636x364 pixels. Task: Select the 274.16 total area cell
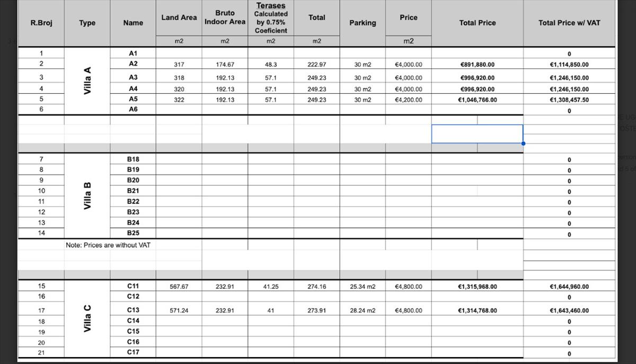316,287
